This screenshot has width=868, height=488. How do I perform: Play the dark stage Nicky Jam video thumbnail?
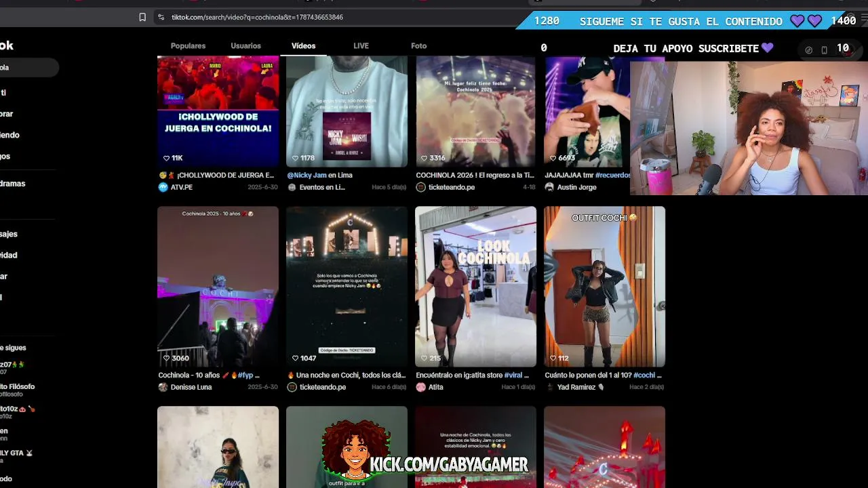(x=347, y=287)
